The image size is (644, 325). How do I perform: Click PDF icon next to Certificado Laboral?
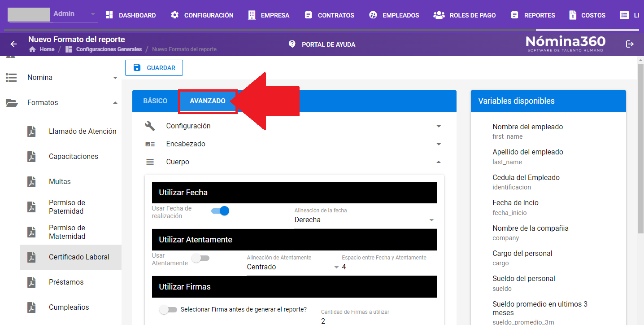31,257
